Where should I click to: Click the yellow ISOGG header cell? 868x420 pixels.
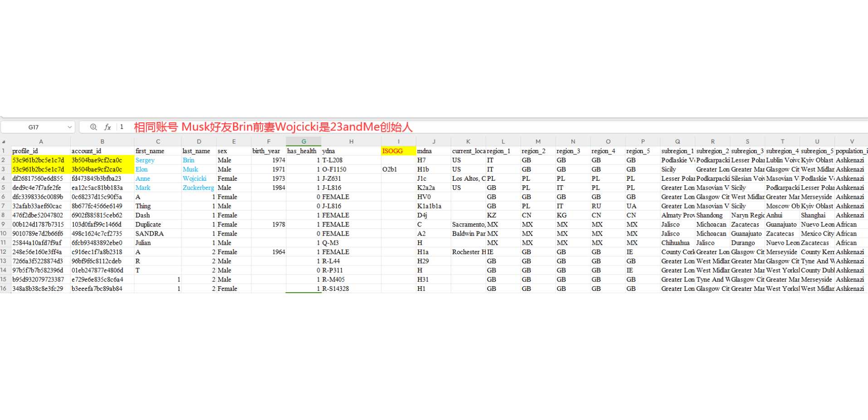pos(398,151)
